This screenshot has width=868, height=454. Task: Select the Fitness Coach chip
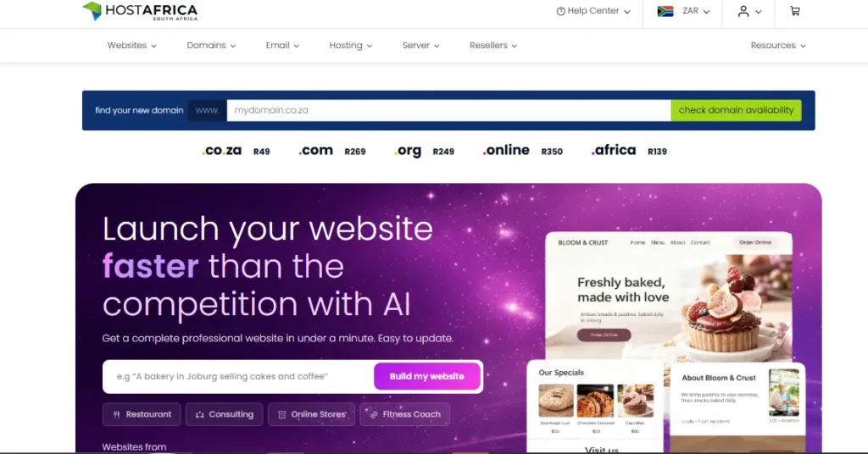[x=404, y=414]
